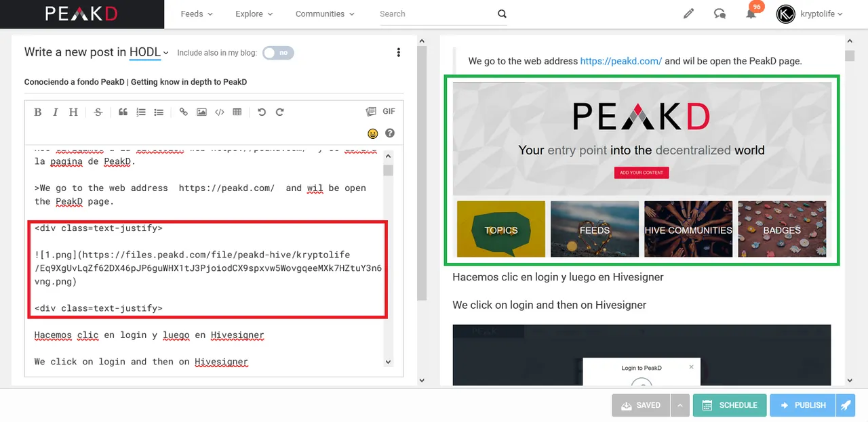The width and height of the screenshot is (868, 422).
Task: Open post options three-dot menu
Action: coord(399,53)
